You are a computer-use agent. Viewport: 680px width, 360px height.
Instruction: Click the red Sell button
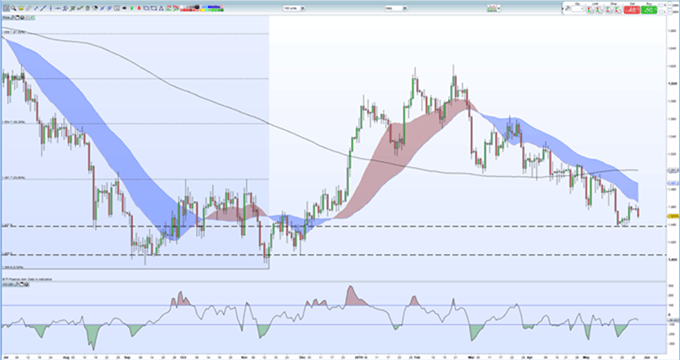coord(632,10)
